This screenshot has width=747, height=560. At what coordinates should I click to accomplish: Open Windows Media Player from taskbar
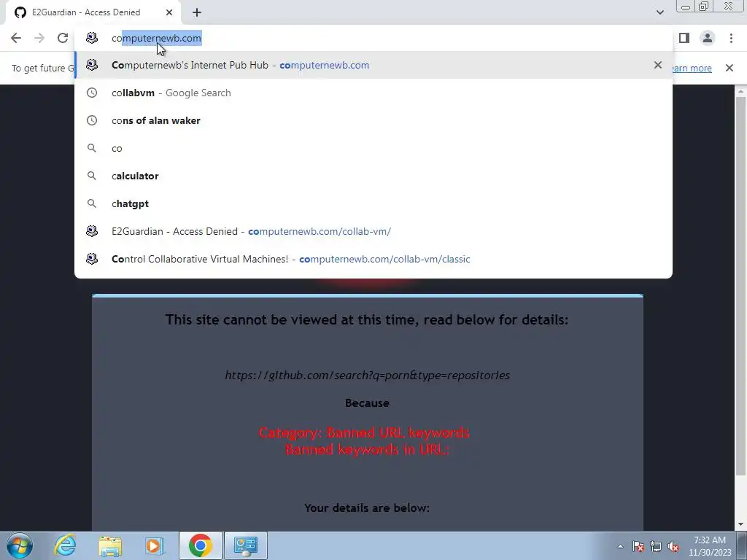tap(155, 545)
